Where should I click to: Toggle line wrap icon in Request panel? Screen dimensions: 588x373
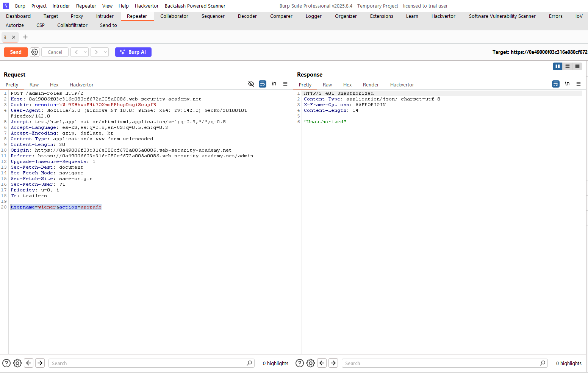pyautogui.click(x=263, y=84)
